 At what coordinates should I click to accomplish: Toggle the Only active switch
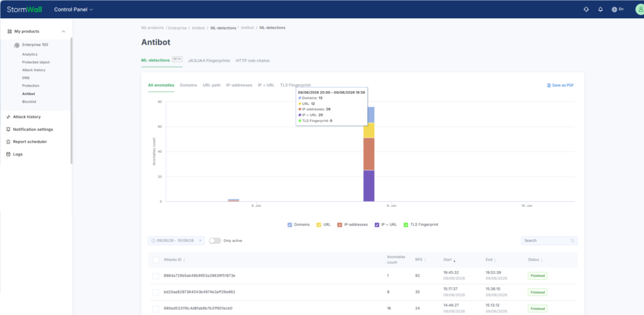[x=215, y=241]
